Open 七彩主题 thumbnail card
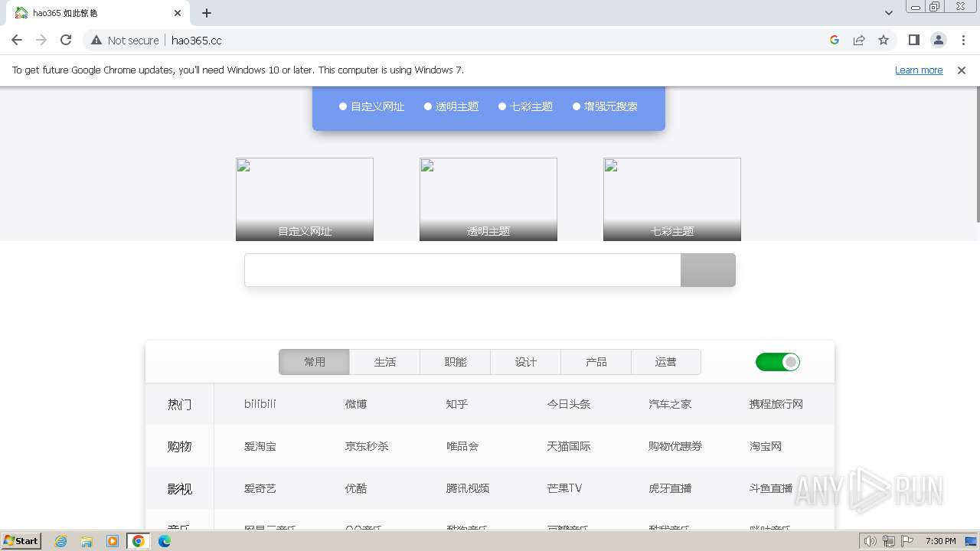The height and width of the screenshot is (551, 980). coord(672,199)
